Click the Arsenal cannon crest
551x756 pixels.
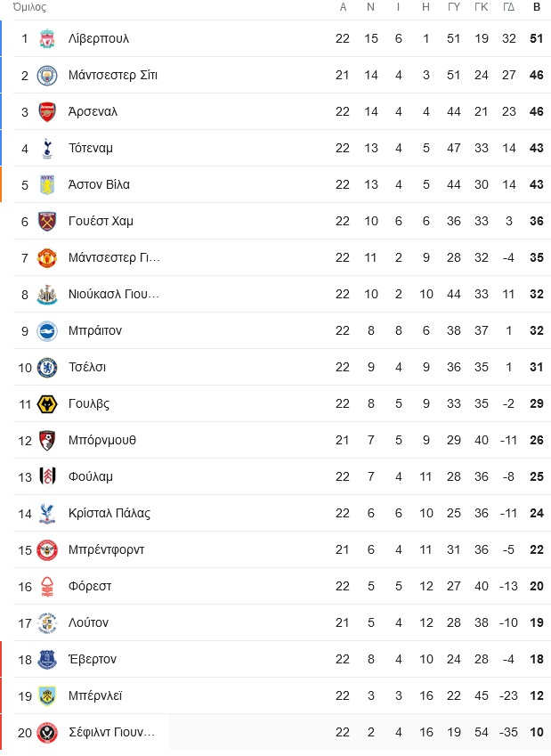(x=47, y=112)
